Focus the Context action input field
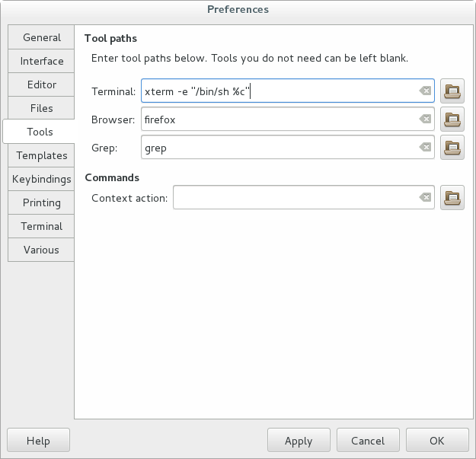This screenshot has height=459, width=476. click(x=293, y=198)
